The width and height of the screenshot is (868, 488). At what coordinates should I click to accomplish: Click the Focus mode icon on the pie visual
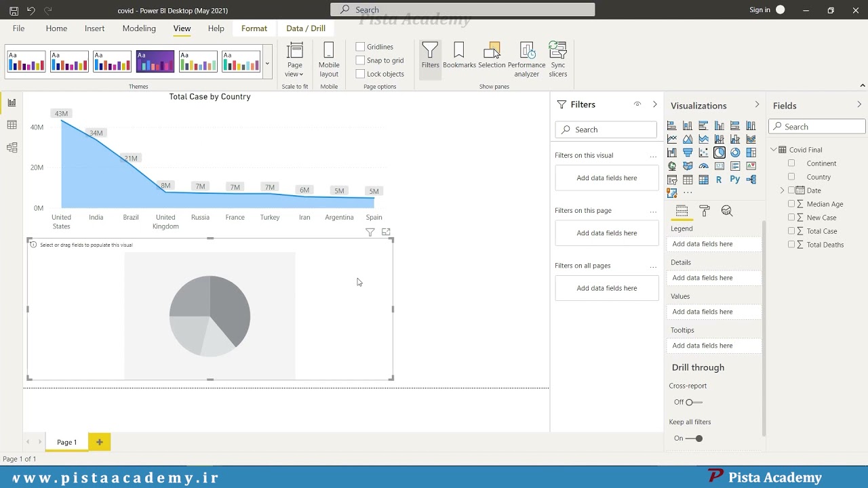coord(386,232)
